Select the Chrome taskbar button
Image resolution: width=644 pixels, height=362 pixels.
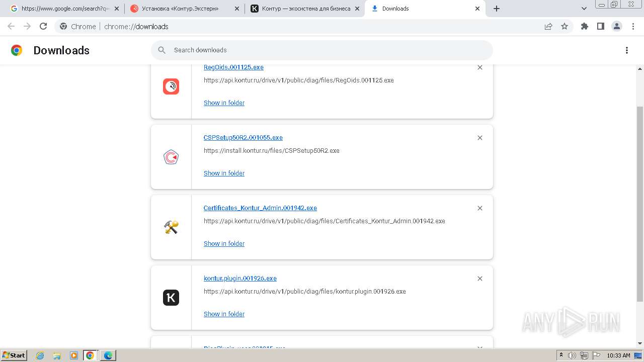coord(90,355)
